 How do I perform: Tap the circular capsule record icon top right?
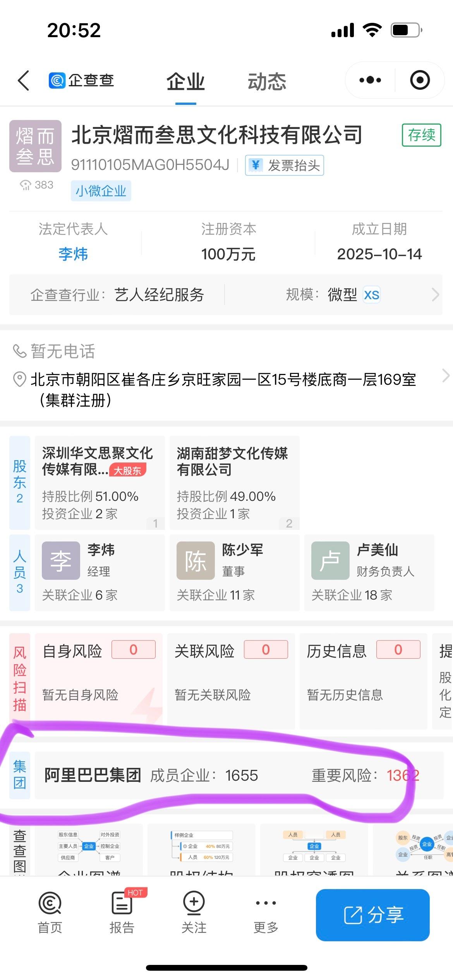pos(420,80)
